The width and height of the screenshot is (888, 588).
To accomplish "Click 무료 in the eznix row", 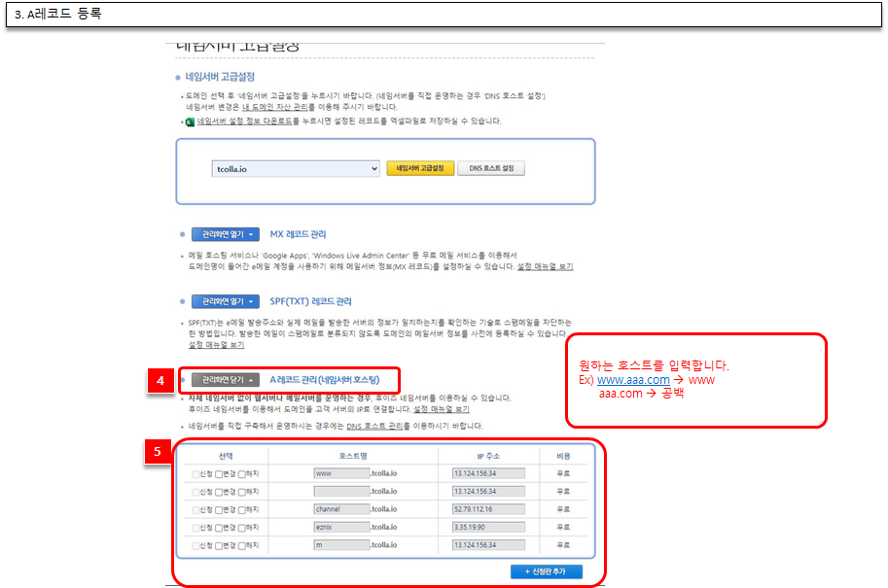I will (x=563, y=527).
